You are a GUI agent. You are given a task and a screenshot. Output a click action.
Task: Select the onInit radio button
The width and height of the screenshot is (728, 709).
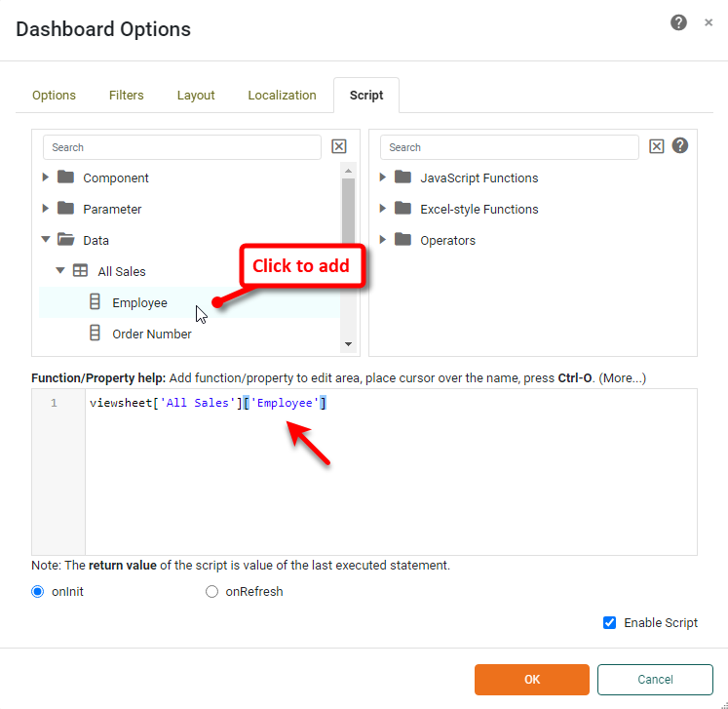39,591
